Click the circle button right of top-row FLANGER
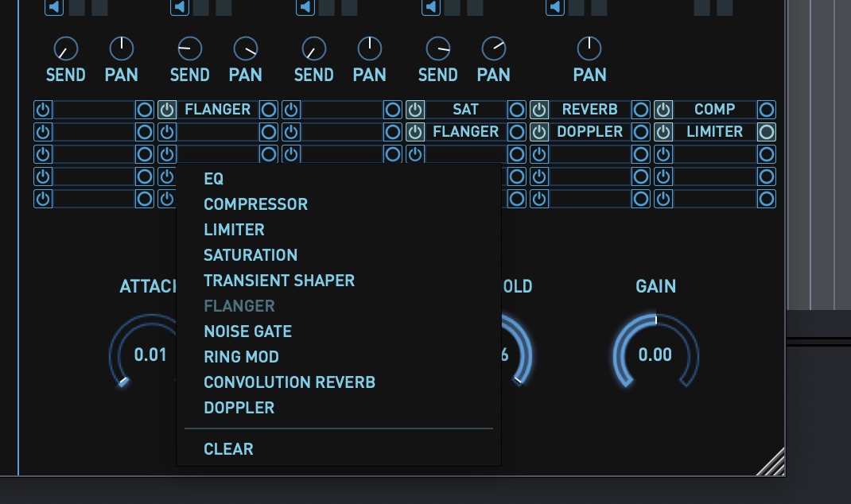The width and height of the screenshot is (851, 504). (269, 110)
